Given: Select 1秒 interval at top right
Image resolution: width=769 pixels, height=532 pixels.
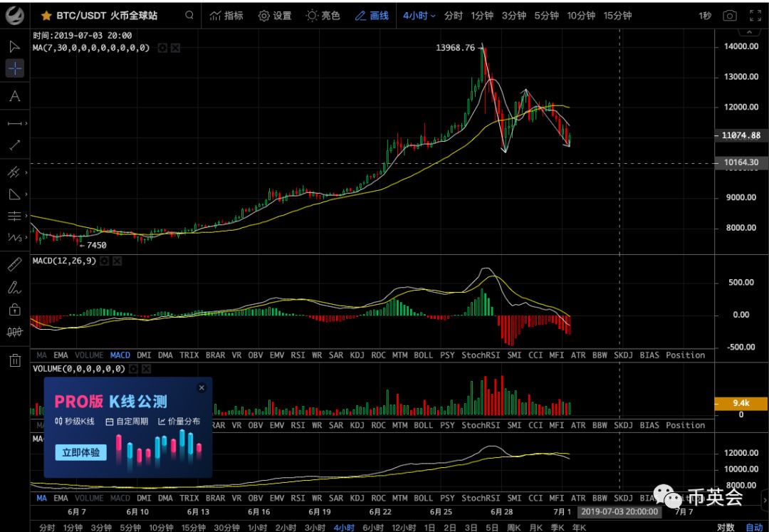Looking at the screenshot, I should point(705,16).
